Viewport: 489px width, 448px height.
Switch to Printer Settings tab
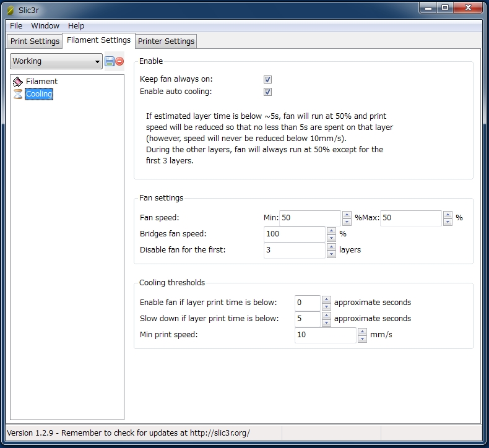click(x=166, y=41)
